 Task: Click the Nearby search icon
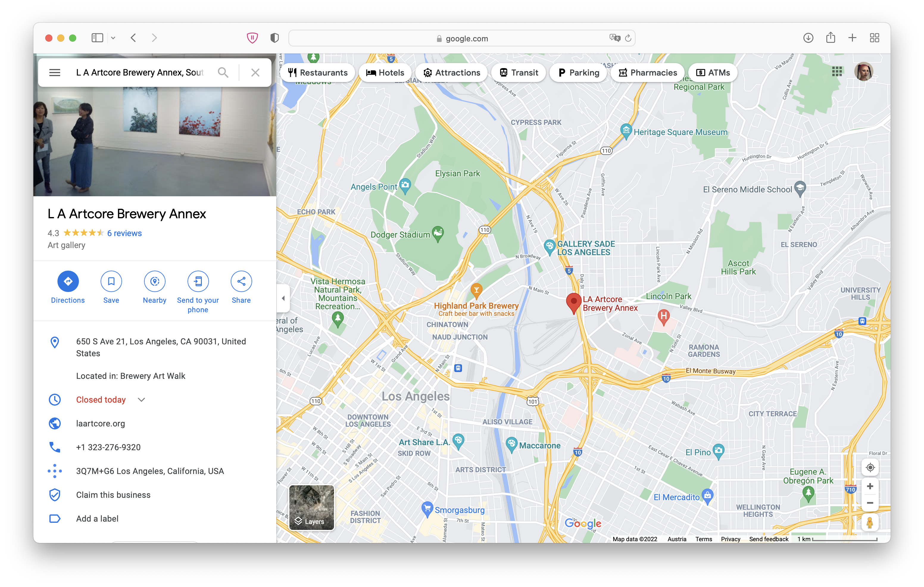coord(154,281)
